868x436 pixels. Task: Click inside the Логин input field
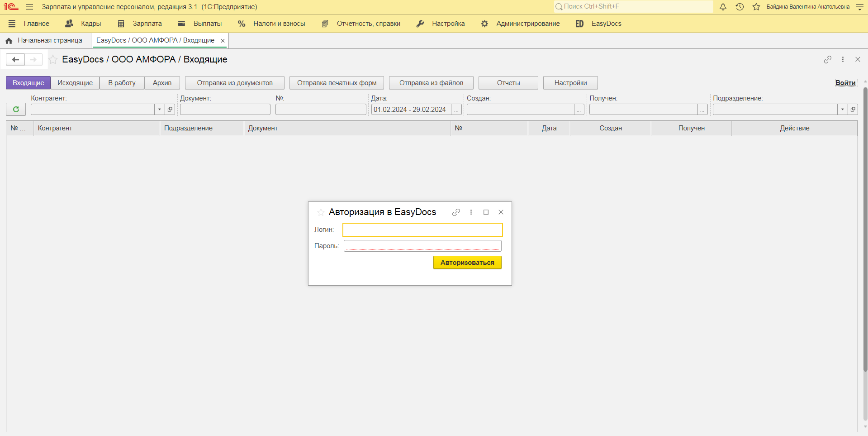pyautogui.click(x=422, y=230)
